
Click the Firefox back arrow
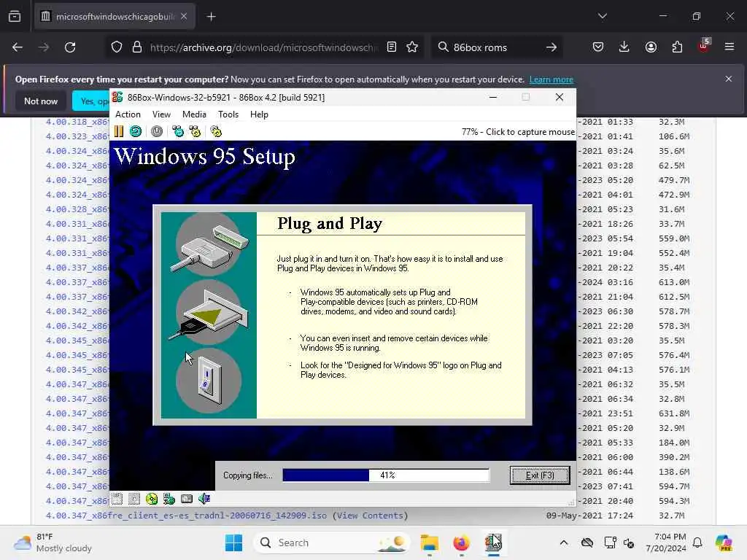click(x=18, y=47)
